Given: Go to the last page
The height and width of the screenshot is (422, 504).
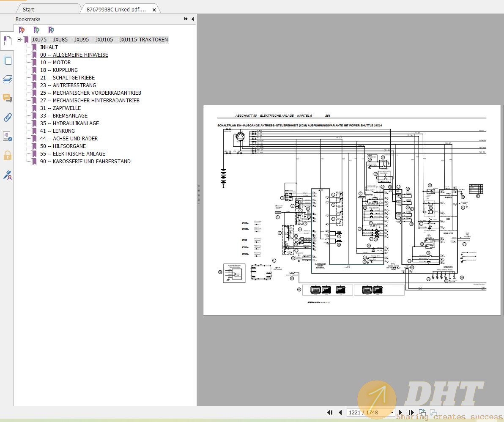Looking at the screenshot, I should click(x=411, y=412).
